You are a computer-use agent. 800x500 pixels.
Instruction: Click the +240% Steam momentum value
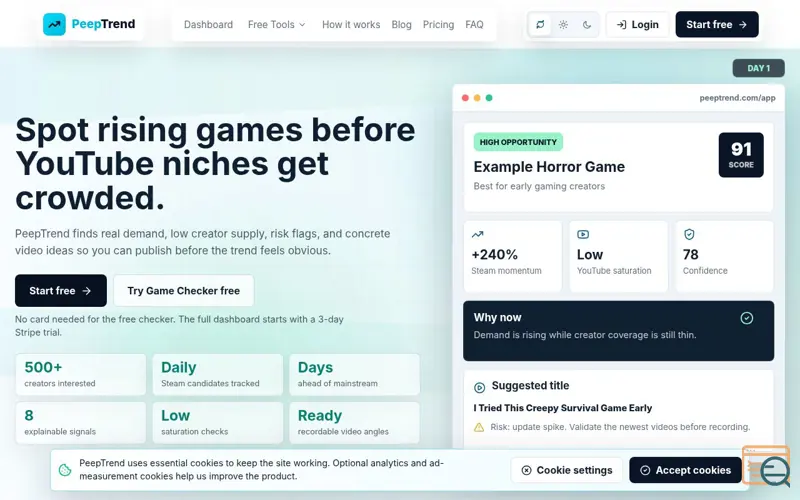[x=494, y=255]
